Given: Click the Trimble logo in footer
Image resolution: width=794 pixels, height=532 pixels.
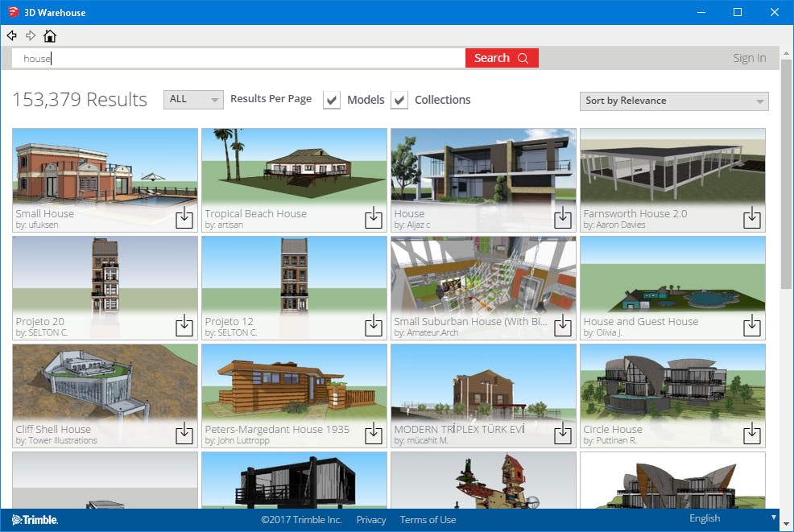Looking at the screenshot, I should tap(35, 520).
